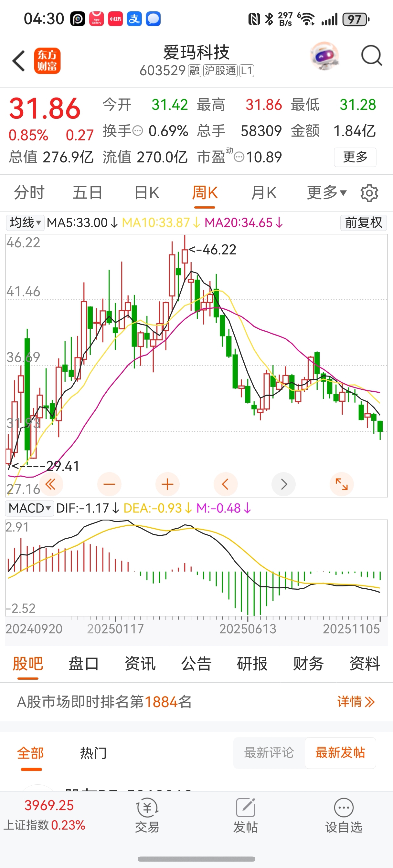Open the battery status indicator
The width and height of the screenshot is (393, 868).
(356, 19)
